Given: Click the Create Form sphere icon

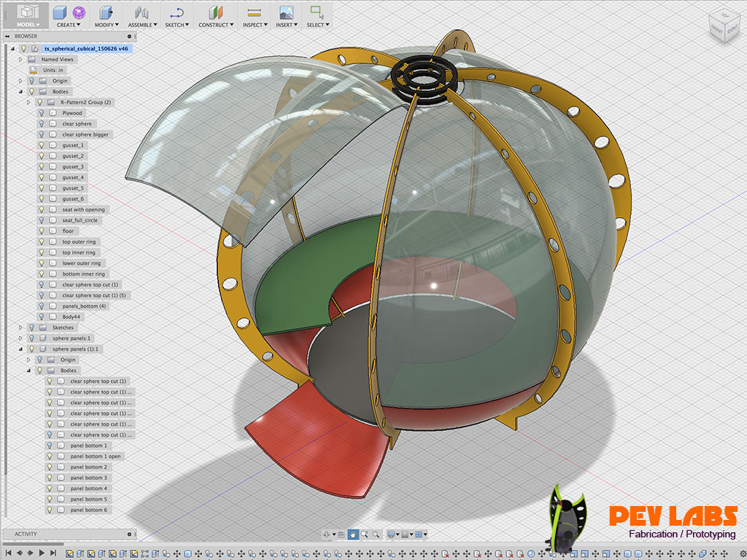Looking at the screenshot, I should pos(78,12).
